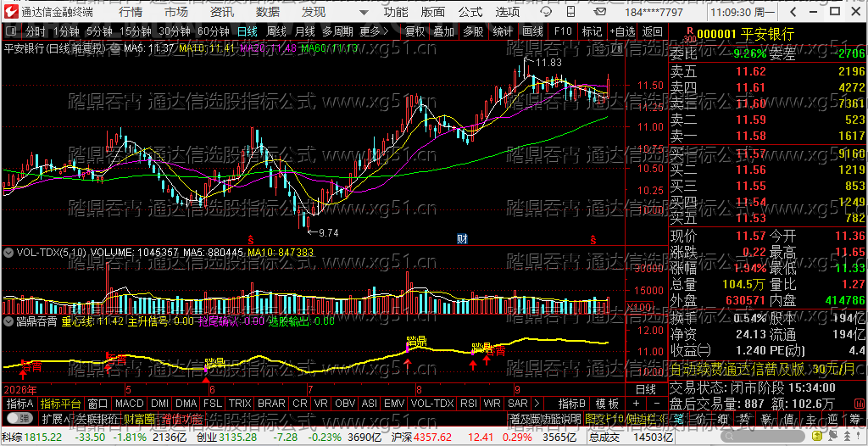The image size is (868, 446).
Task: Select the 30分钟 period
Action: click(x=174, y=31)
